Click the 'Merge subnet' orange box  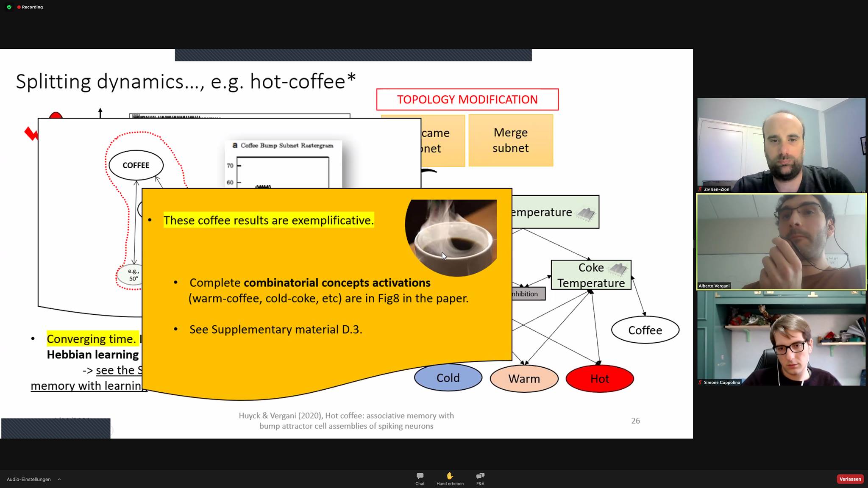tap(511, 140)
